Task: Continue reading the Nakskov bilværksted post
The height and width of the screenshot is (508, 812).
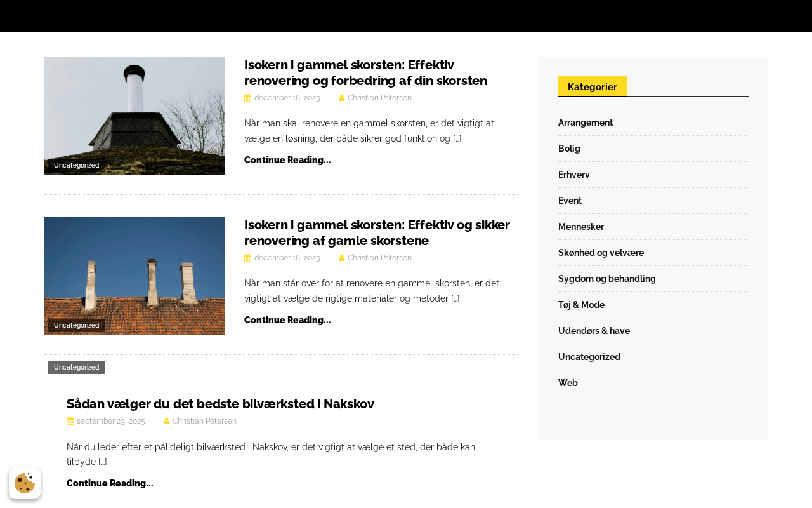Action: click(x=110, y=483)
